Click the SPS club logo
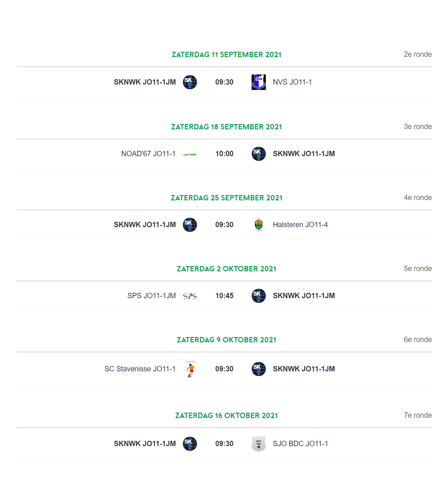Viewport: 448px width, 496px height. pyautogui.click(x=190, y=296)
